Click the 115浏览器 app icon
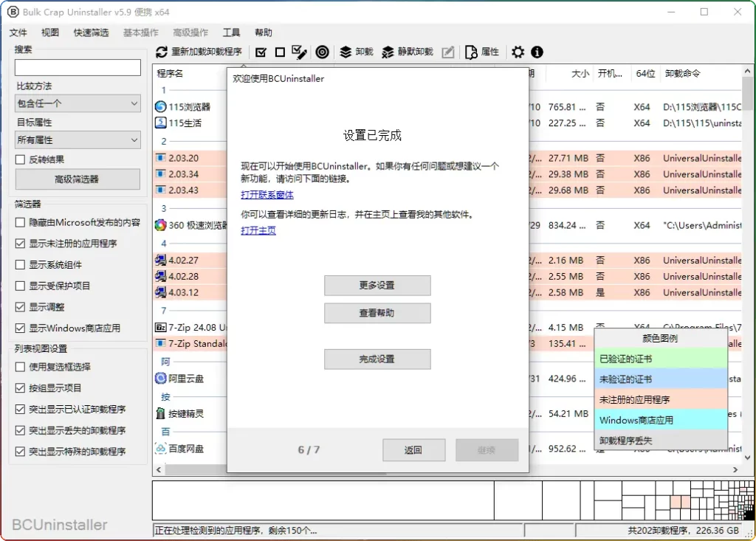The width and height of the screenshot is (756, 541). tap(160, 106)
